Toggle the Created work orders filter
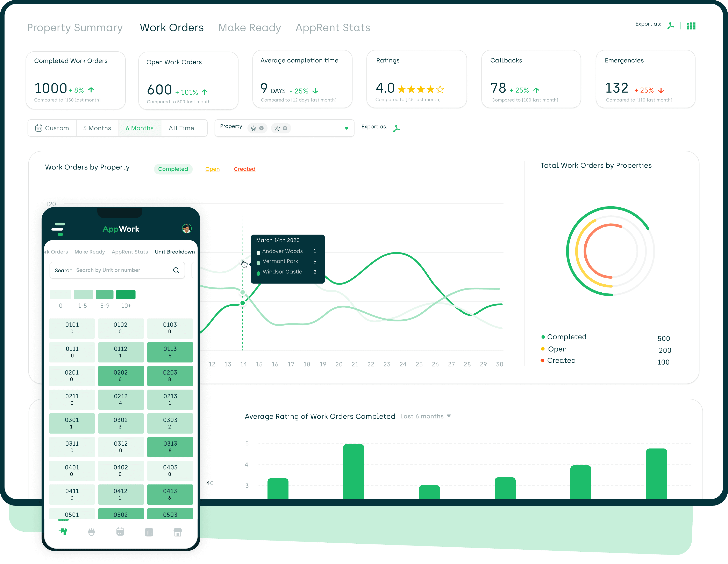728x564 pixels. click(244, 168)
